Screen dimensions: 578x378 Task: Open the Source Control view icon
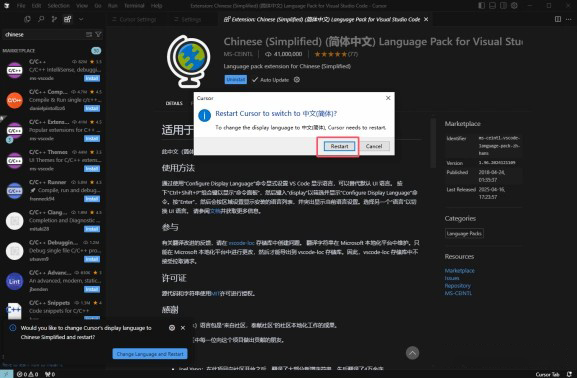pos(54,19)
